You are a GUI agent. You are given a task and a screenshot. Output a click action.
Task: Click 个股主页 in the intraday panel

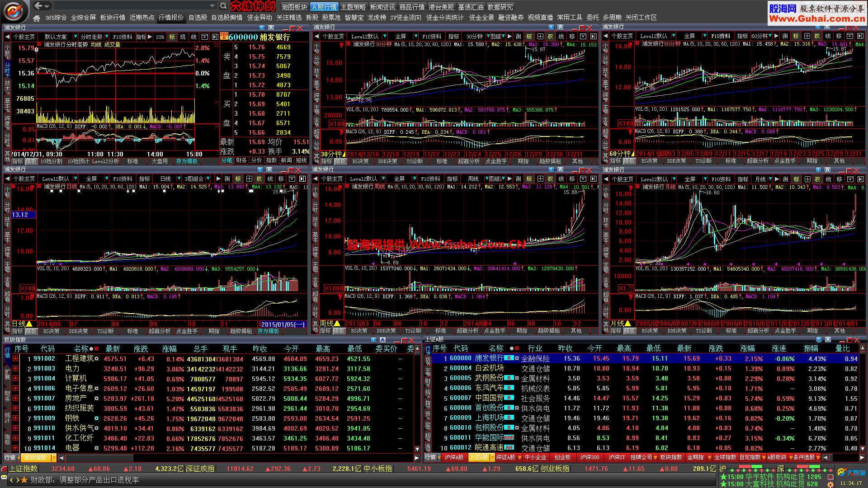(24, 37)
